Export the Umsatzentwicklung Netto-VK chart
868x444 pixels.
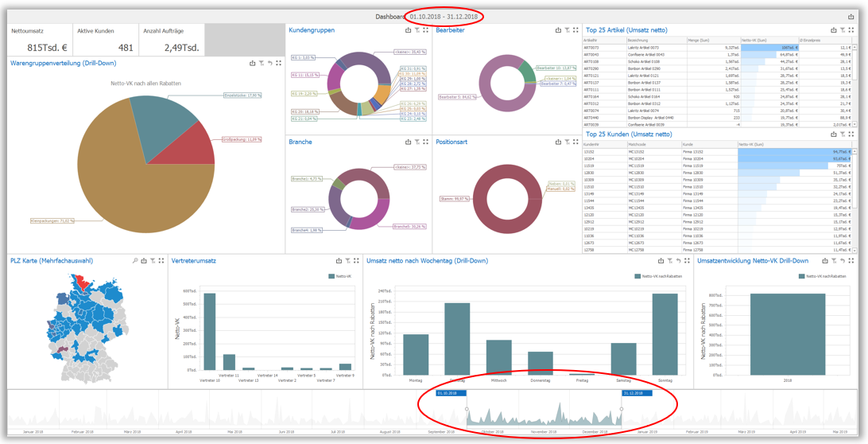click(x=825, y=260)
